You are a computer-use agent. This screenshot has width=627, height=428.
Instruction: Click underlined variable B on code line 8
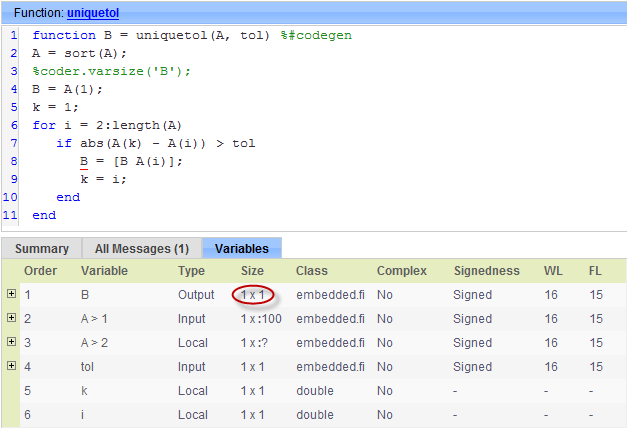pos(86,160)
